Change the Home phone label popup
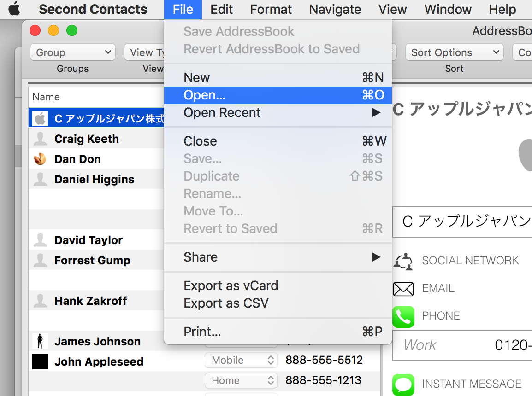This screenshot has width=532, height=396. [241, 380]
